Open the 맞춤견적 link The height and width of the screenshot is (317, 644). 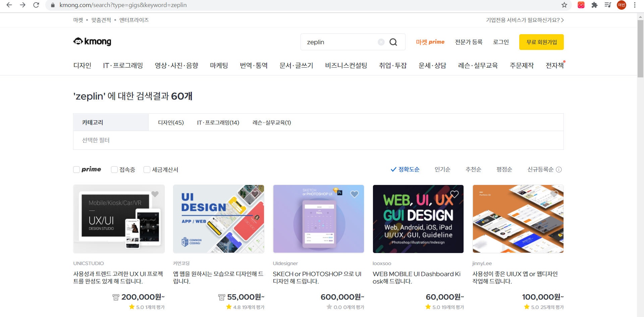(101, 20)
